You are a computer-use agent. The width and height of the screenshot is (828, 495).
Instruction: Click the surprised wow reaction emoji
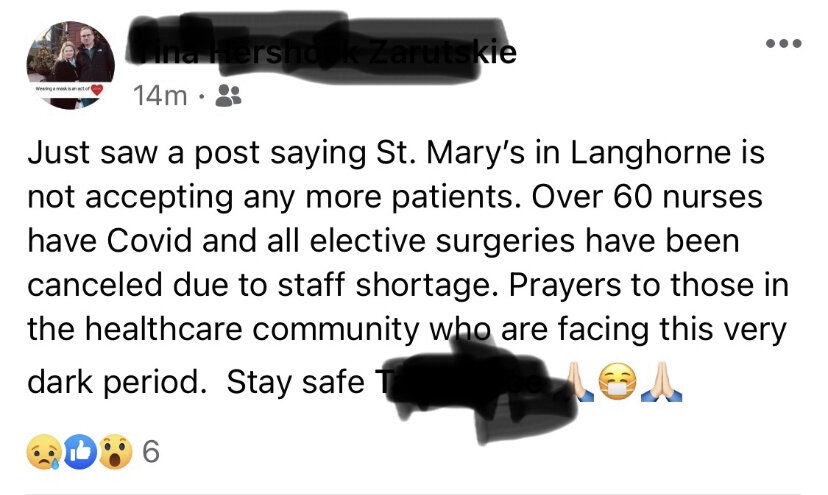tap(115, 452)
